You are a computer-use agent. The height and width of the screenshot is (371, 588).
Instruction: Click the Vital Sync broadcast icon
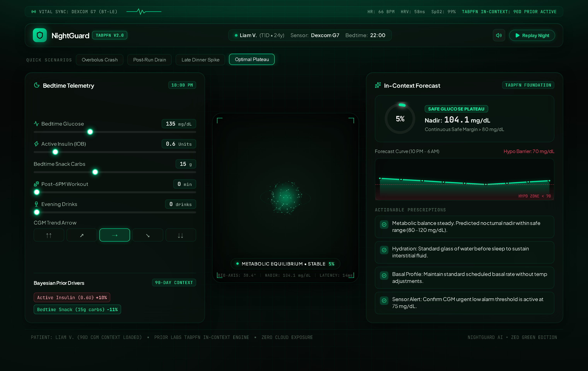(x=34, y=12)
